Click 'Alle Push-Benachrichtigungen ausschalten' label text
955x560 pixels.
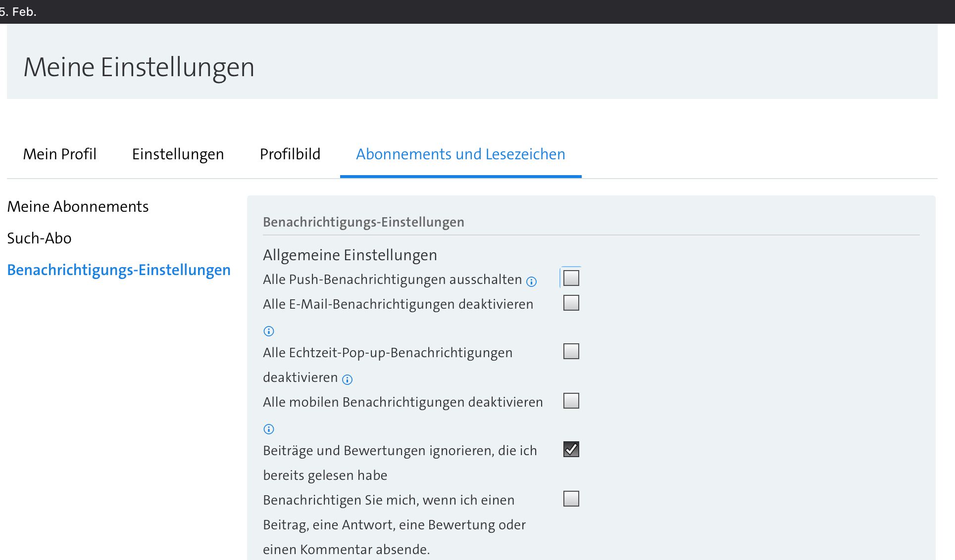[392, 280]
